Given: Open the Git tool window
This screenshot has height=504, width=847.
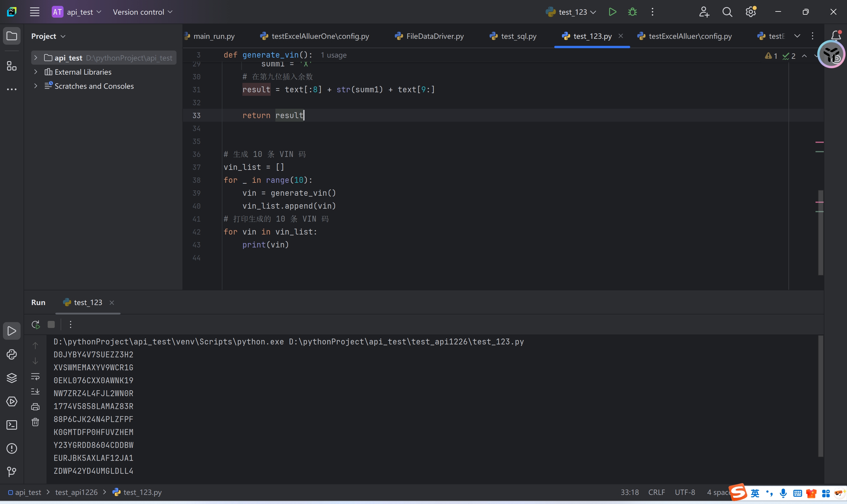Looking at the screenshot, I should pos(11,472).
